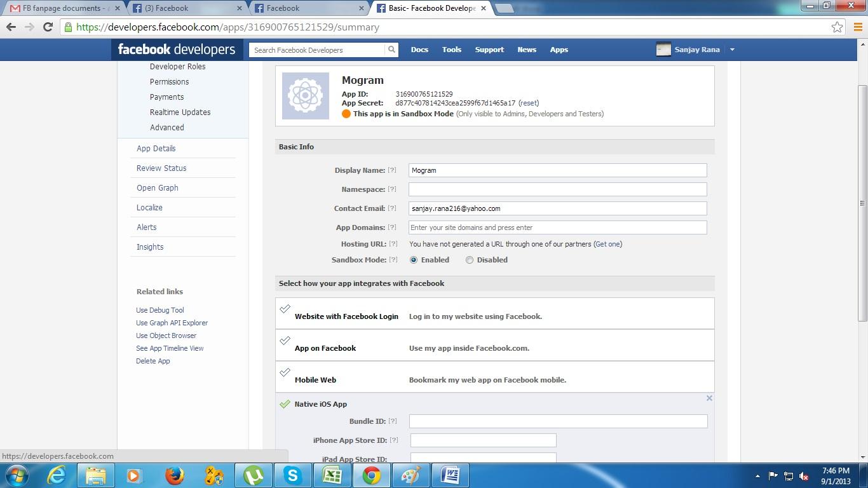Click the Mogram app atom icon

pyautogui.click(x=306, y=96)
